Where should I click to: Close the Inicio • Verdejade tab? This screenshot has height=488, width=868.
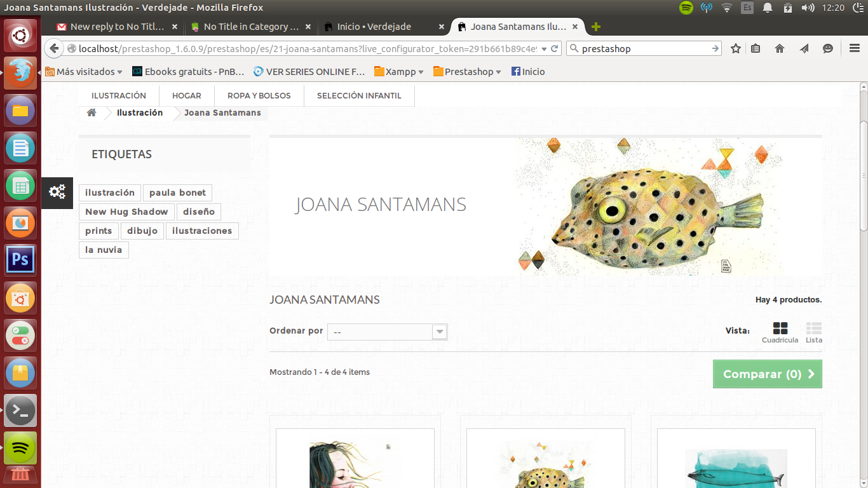(442, 27)
